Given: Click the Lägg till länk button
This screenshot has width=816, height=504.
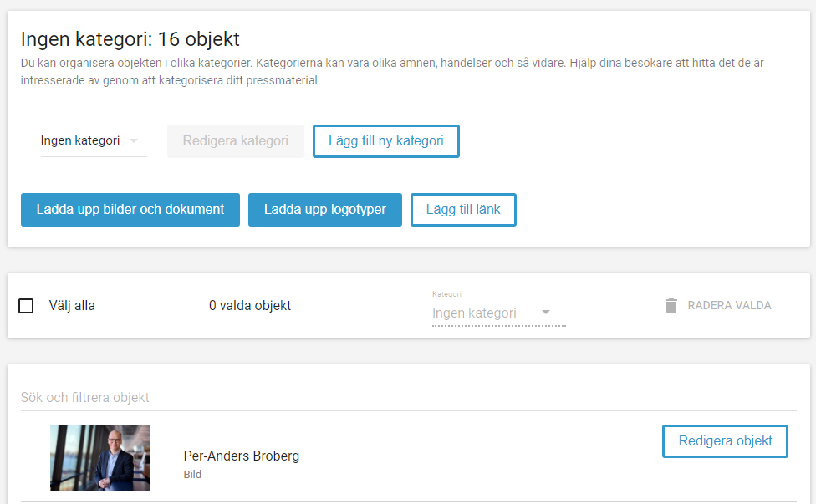Looking at the screenshot, I should 463,210.
